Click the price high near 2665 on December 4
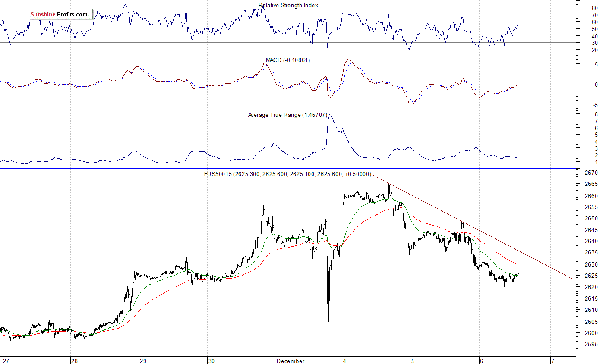Image resolution: width=600 pixels, height=364 pixels. click(x=389, y=185)
